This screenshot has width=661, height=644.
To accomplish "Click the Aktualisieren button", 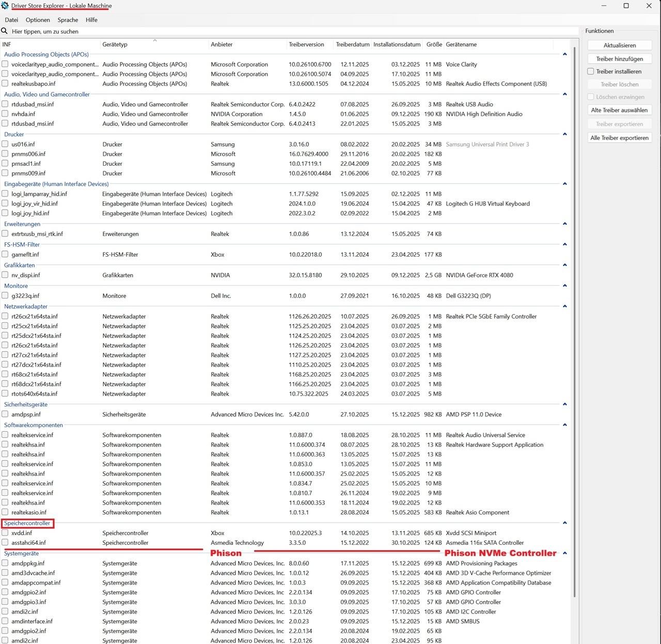I will [620, 45].
